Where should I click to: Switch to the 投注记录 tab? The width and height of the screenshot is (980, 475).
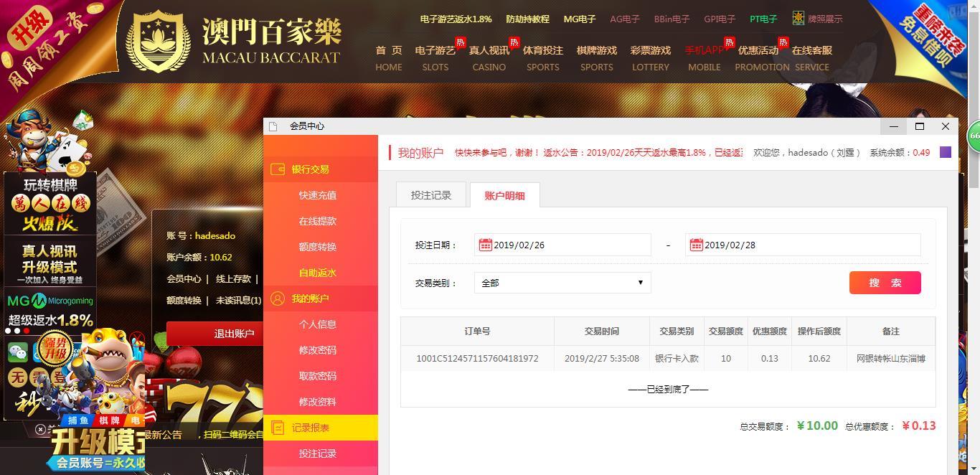tap(431, 195)
